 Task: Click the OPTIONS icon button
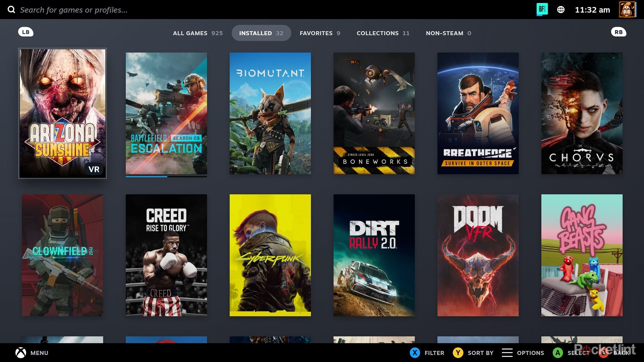point(507,352)
